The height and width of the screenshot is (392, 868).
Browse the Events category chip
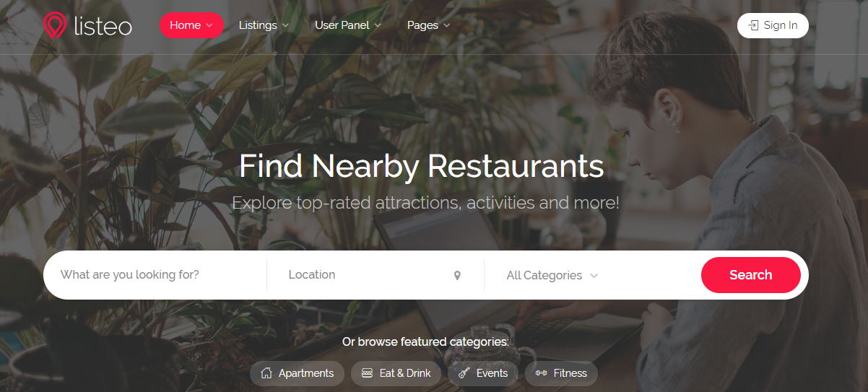click(483, 373)
